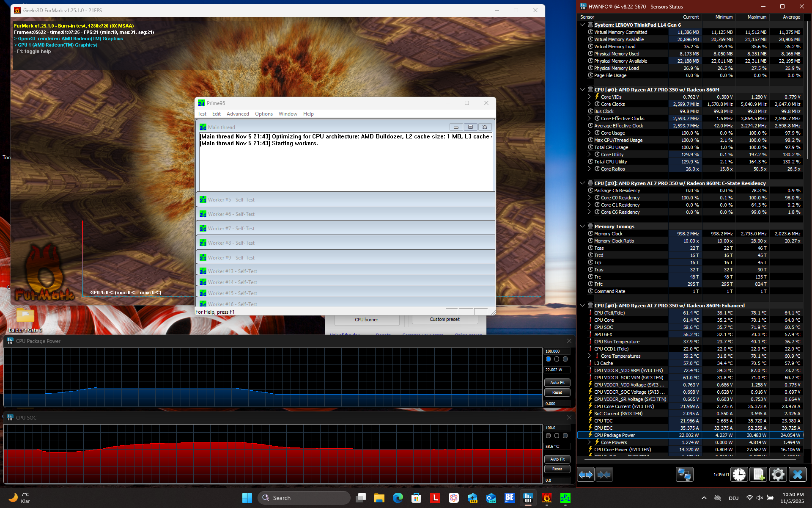Click Prime95 green taskbar icon

565,498
